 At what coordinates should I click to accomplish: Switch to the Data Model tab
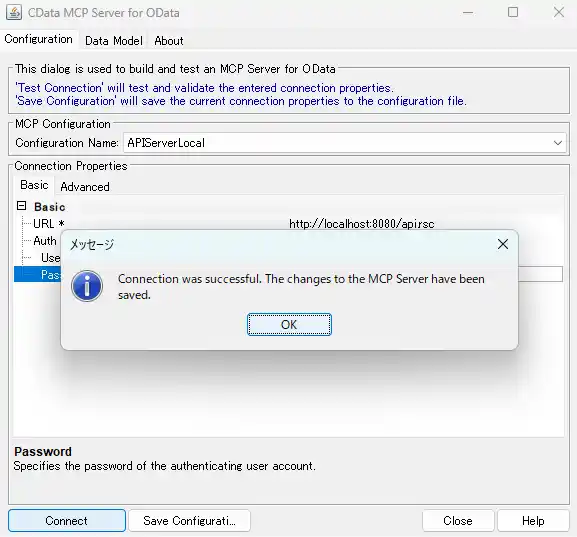pyautogui.click(x=114, y=40)
